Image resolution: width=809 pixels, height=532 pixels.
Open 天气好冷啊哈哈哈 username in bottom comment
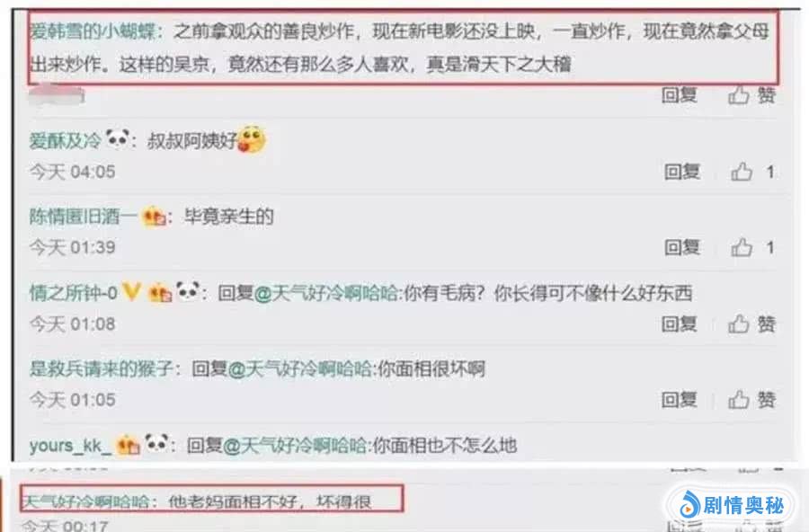(85, 501)
